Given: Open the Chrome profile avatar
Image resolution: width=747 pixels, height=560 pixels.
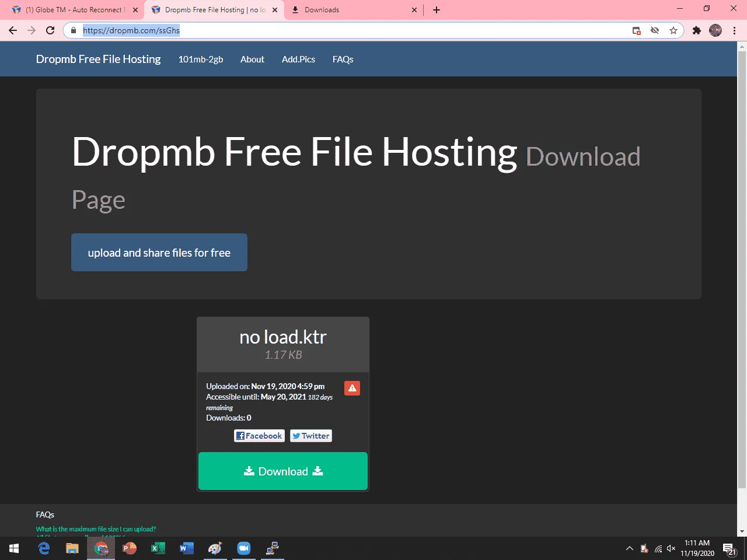Looking at the screenshot, I should coord(715,30).
